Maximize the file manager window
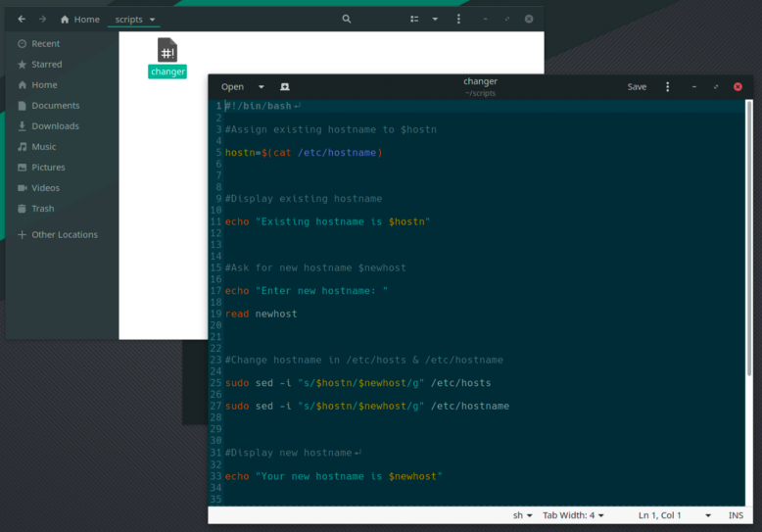762x532 pixels. tap(507, 19)
